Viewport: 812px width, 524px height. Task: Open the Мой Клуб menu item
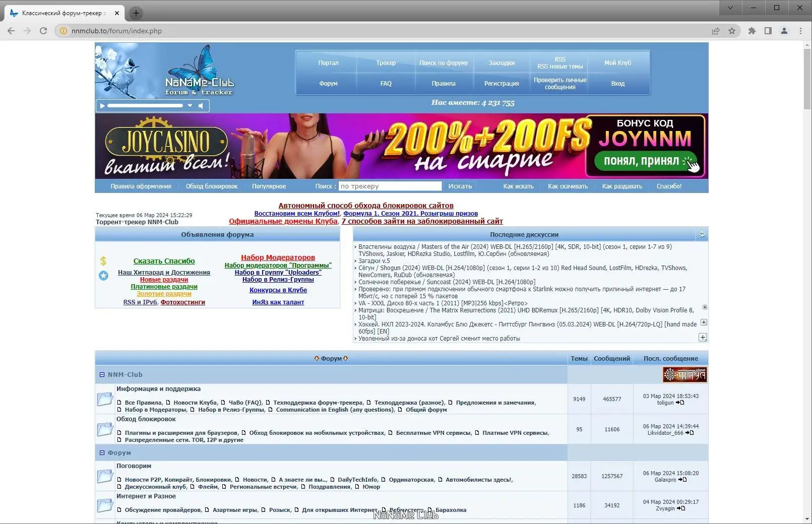(617, 63)
